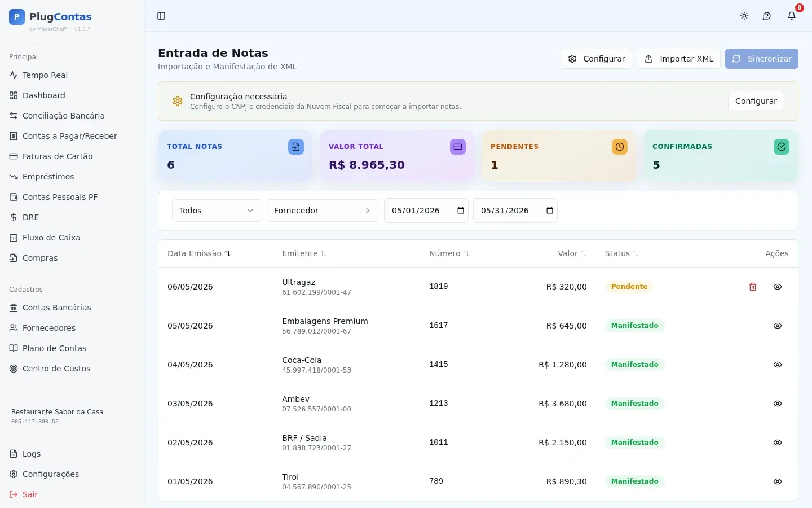Open the notifications bell
Image resolution: width=812 pixels, height=508 pixels.
(x=792, y=16)
